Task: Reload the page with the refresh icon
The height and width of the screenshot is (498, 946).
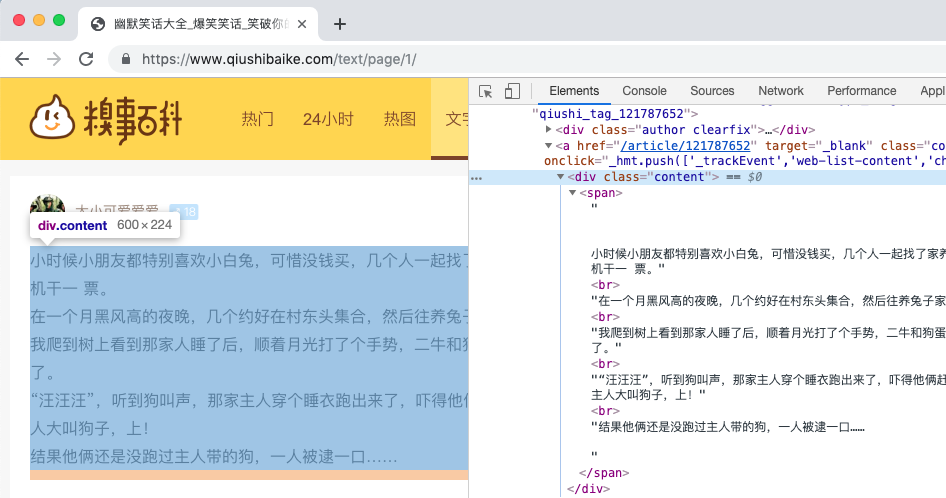Action: click(86, 59)
